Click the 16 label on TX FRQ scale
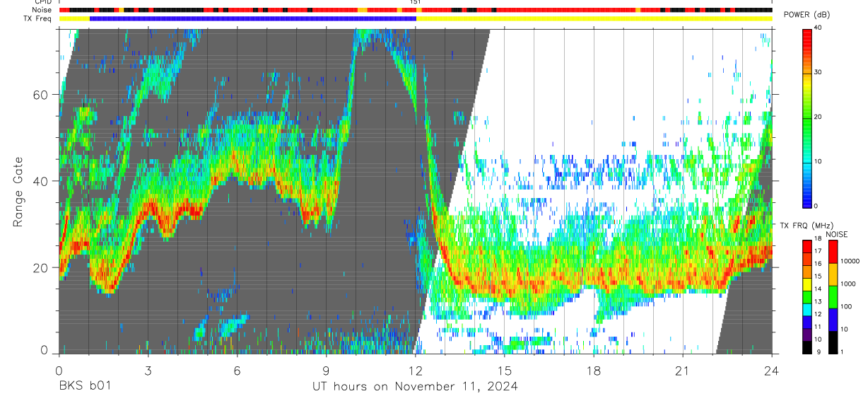This screenshot has height=401, width=868. tap(818, 265)
